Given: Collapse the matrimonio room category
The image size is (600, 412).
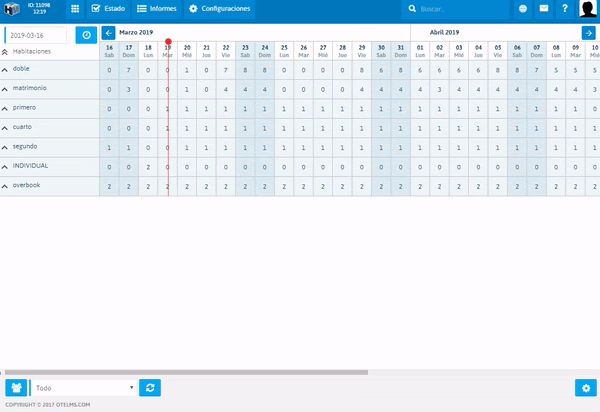Looking at the screenshot, I should coord(4,89).
